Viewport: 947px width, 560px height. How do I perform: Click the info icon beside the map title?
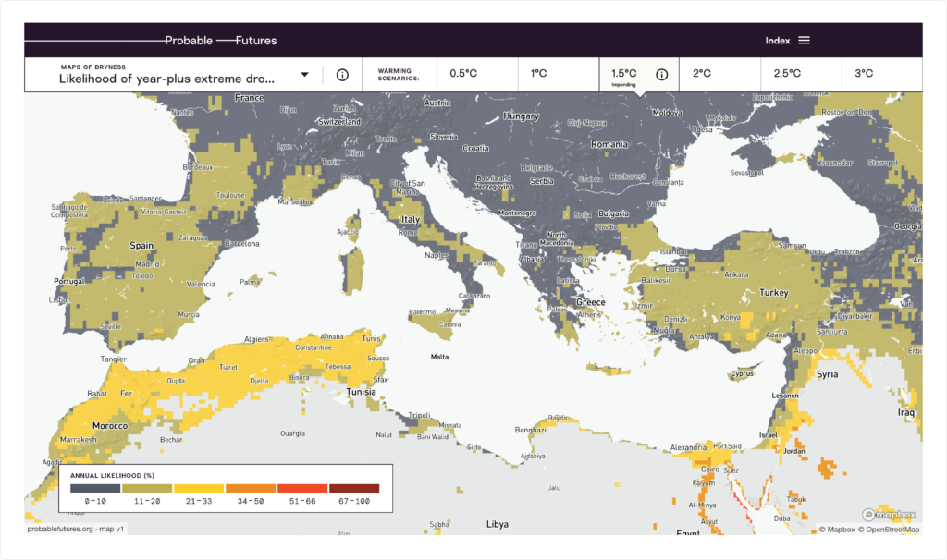pyautogui.click(x=342, y=75)
